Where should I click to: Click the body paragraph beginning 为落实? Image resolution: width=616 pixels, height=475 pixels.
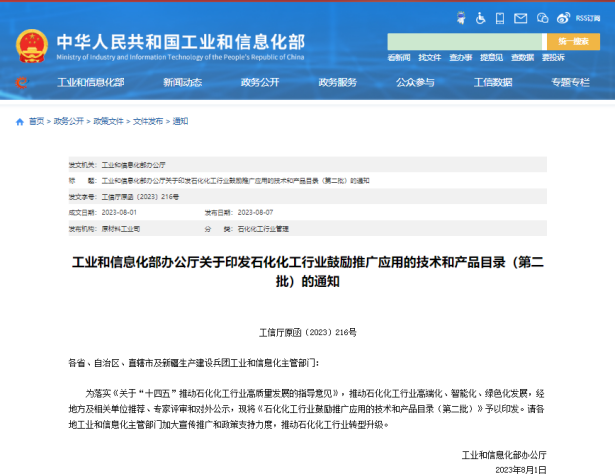click(x=306, y=409)
